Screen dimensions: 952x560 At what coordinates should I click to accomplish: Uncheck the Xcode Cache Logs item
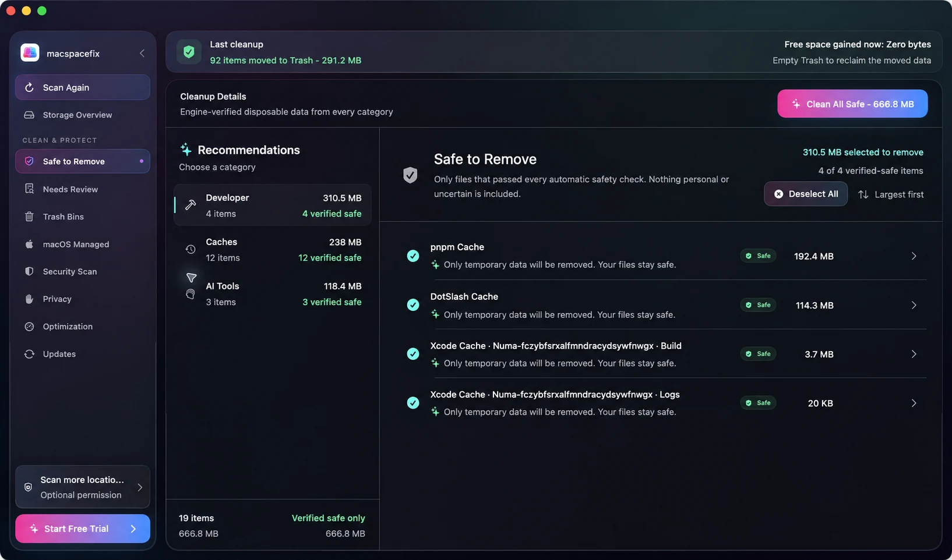[x=413, y=403]
